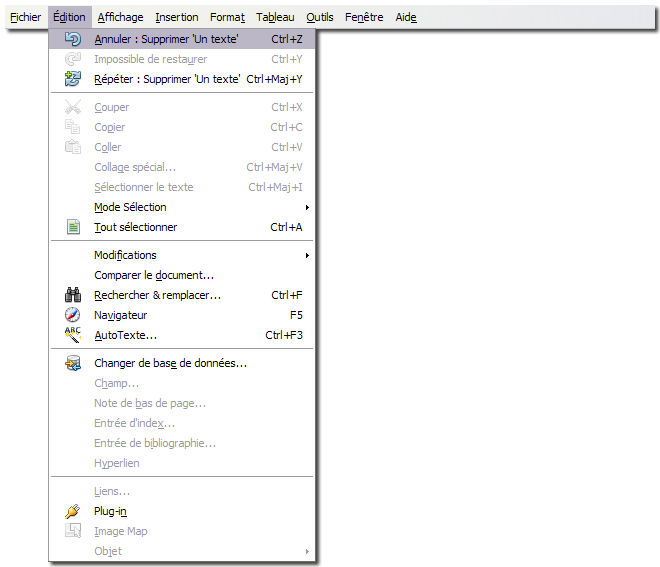Image resolution: width=660 pixels, height=567 pixels.
Task: Click the clipboard icon beside Coller
Action: (73, 147)
